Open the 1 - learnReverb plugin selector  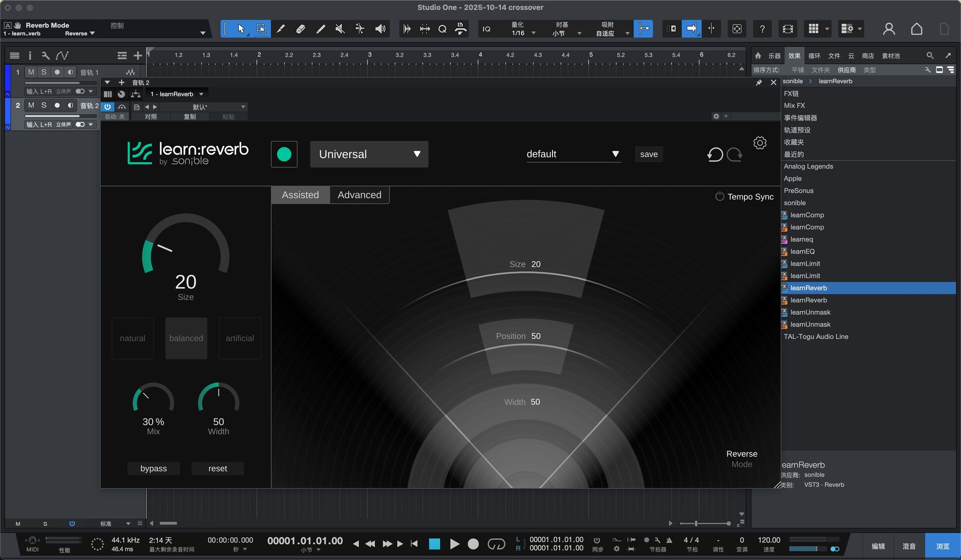(177, 94)
